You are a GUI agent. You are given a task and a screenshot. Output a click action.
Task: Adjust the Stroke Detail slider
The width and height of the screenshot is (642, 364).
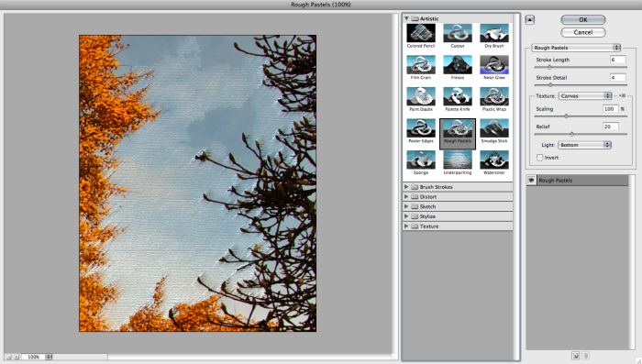point(550,84)
